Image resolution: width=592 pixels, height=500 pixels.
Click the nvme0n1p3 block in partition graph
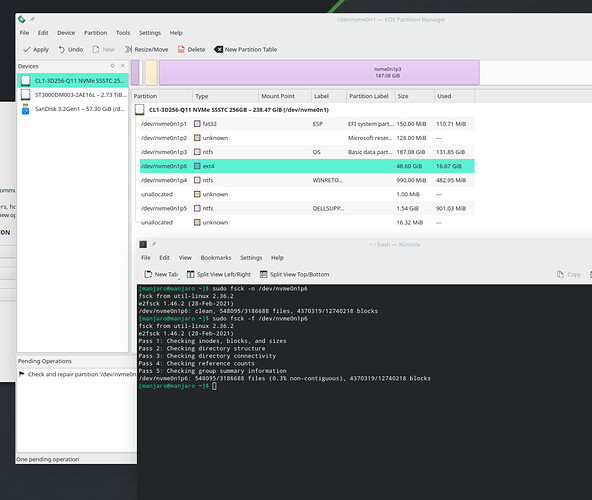pos(319,73)
